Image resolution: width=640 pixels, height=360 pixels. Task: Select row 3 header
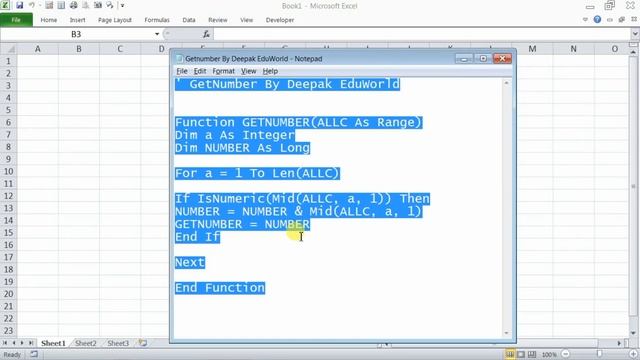8,86
